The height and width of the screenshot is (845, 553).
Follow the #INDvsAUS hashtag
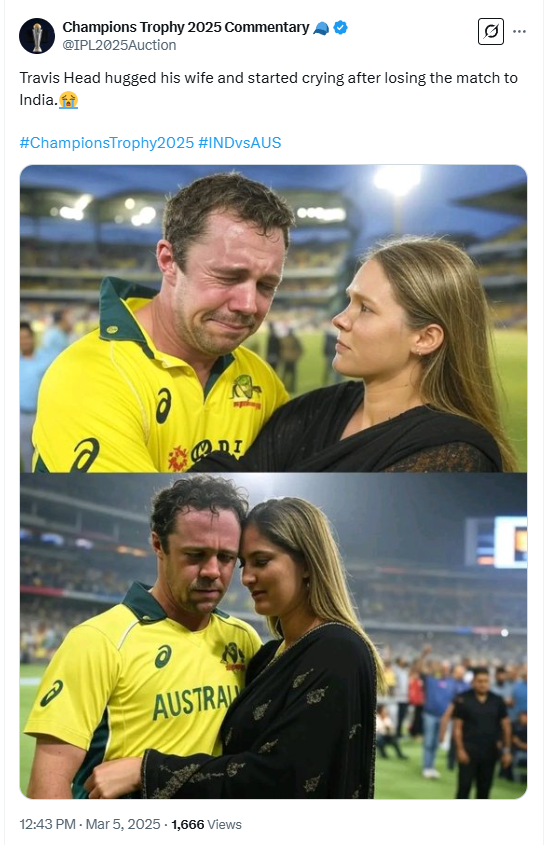240,143
